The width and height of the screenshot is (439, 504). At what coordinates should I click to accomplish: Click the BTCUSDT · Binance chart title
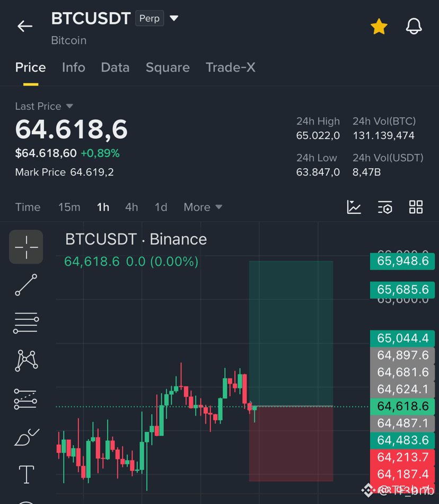click(x=136, y=239)
